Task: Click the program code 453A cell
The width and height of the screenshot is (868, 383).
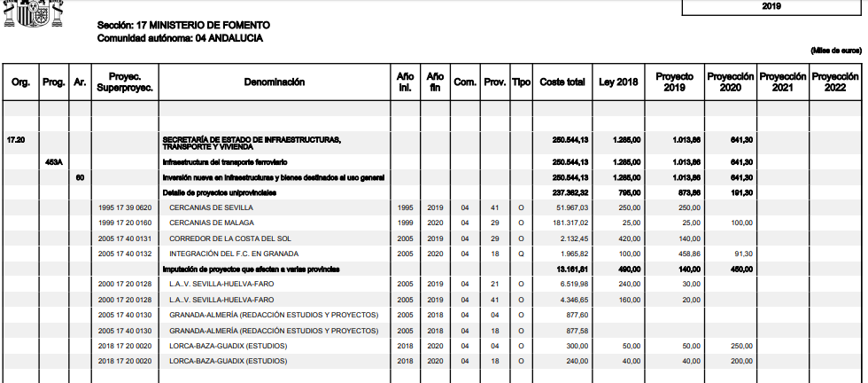Action: click(x=53, y=162)
